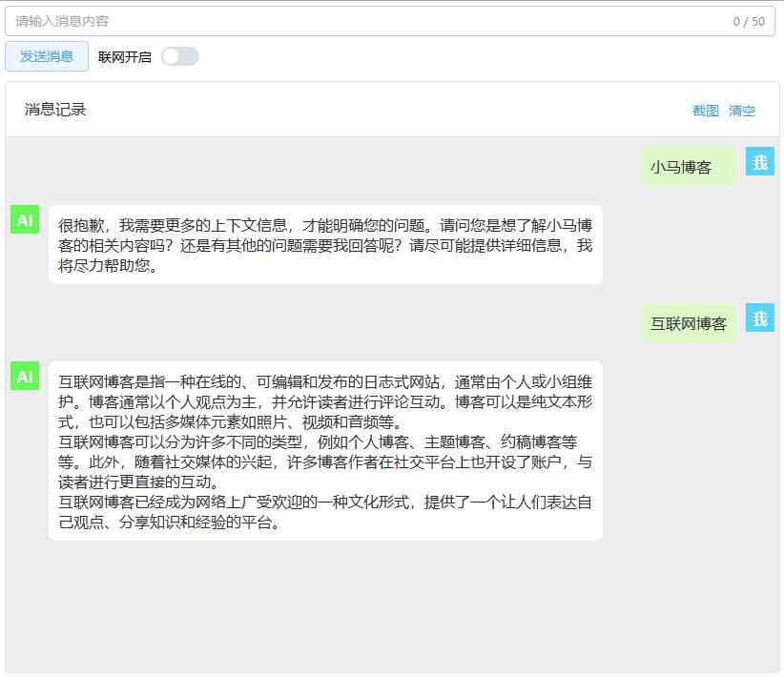Click the AI avatar beside the apology reply
784x677 pixels.
point(25,220)
